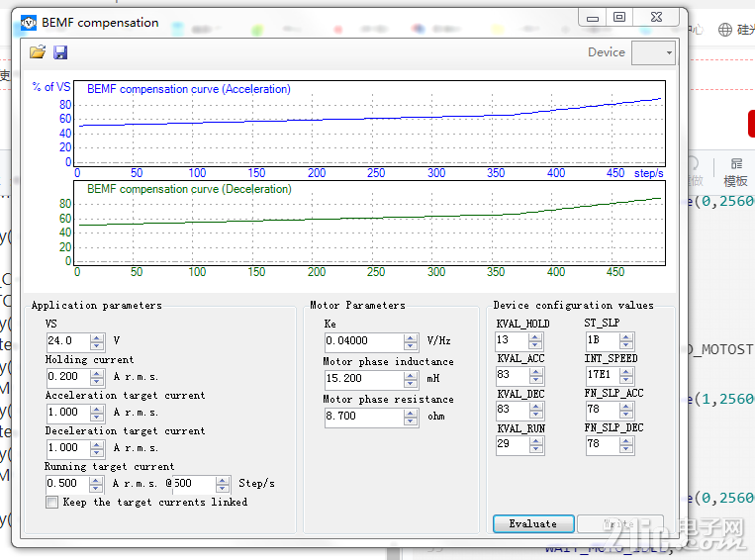The image size is (755, 560).
Task: Adjust the Motor phase inductance spinner
Action: 411,379
